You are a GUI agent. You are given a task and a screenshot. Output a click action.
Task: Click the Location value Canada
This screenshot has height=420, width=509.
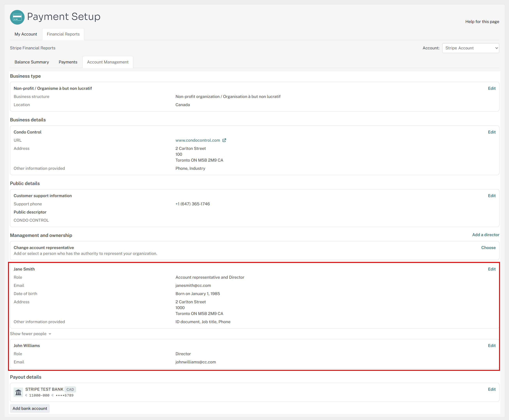click(183, 105)
